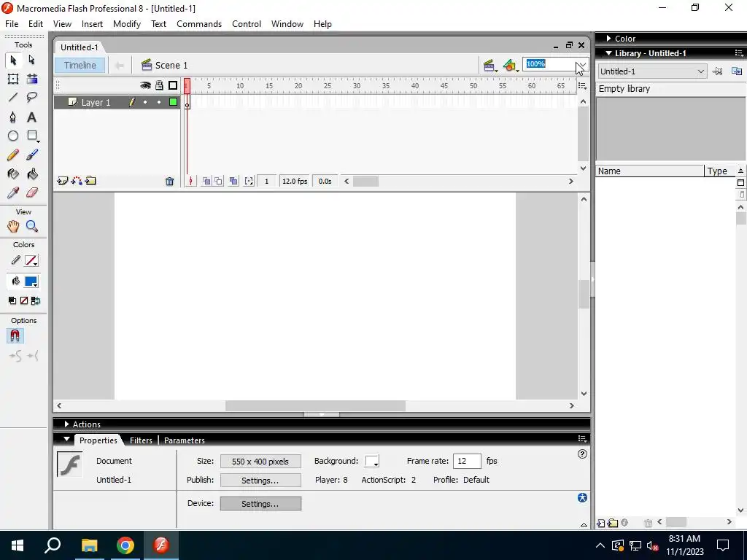Toggle Show All Layers as Outlines

coord(173,85)
